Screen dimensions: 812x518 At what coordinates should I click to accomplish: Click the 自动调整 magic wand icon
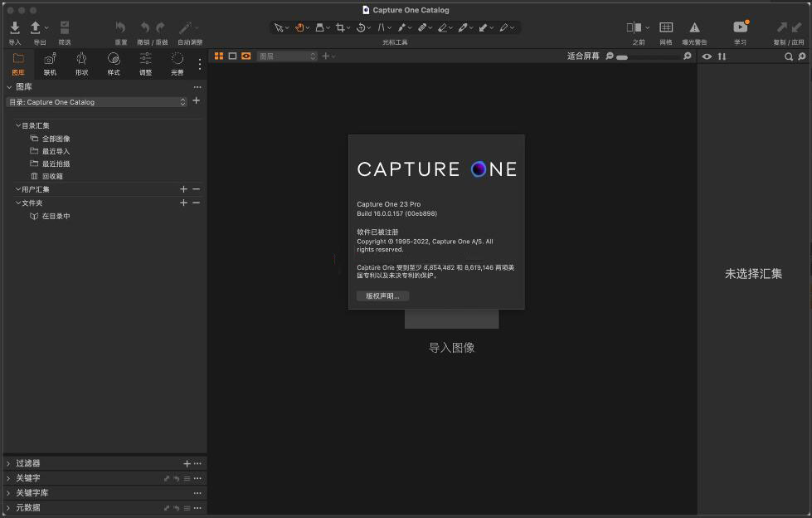(186, 27)
